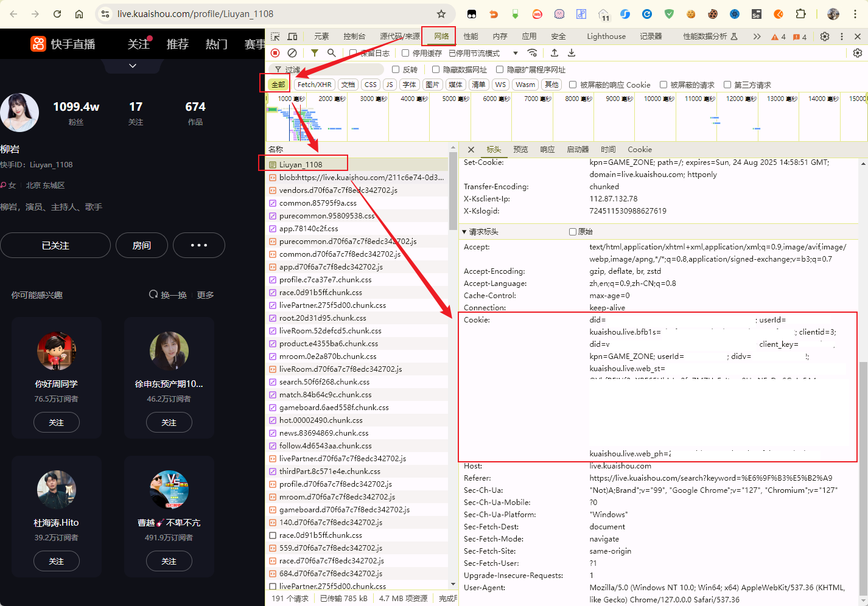Toggle device toolbar emulation icon
The height and width of the screenshot is (606, 868).
(x=292, y=37)
